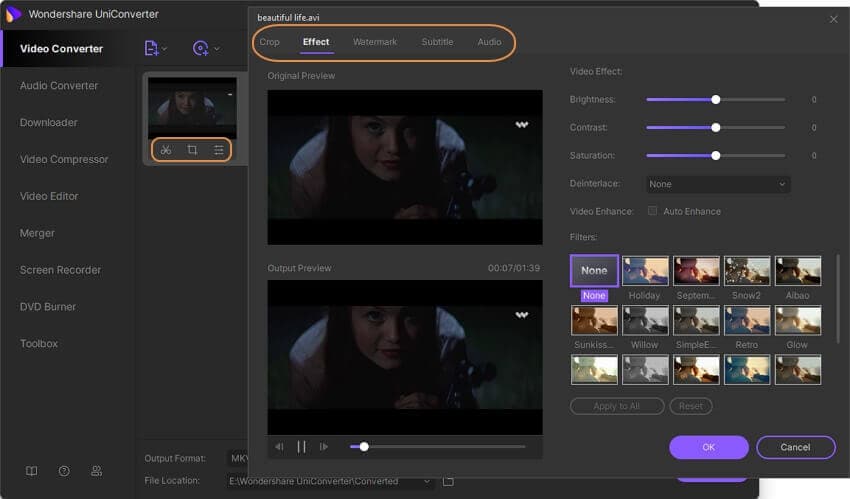The width and height of the screenshot is (850, 499).
Task: Switch to the Subtitle tab
Action: [x=437, y=42]
